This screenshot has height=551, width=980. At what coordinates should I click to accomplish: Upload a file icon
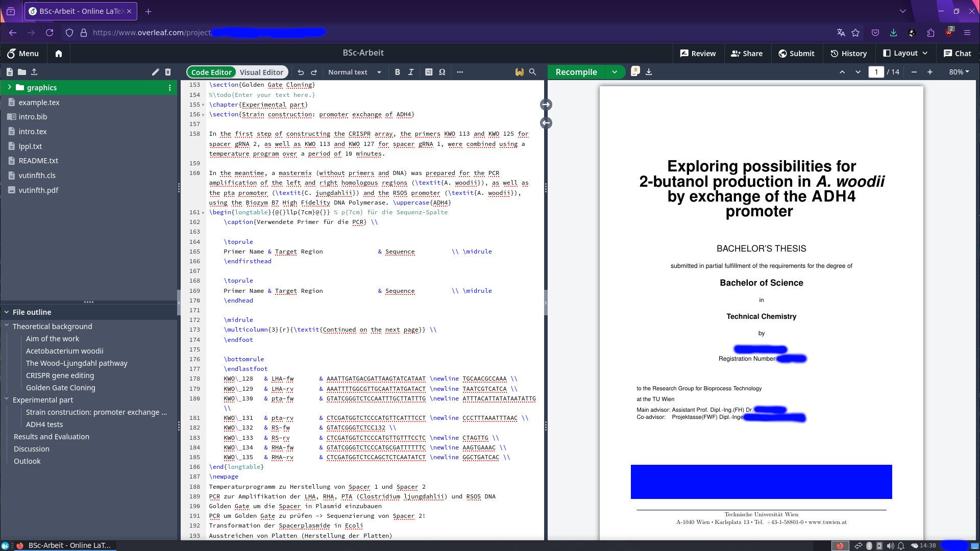[34, 72]
